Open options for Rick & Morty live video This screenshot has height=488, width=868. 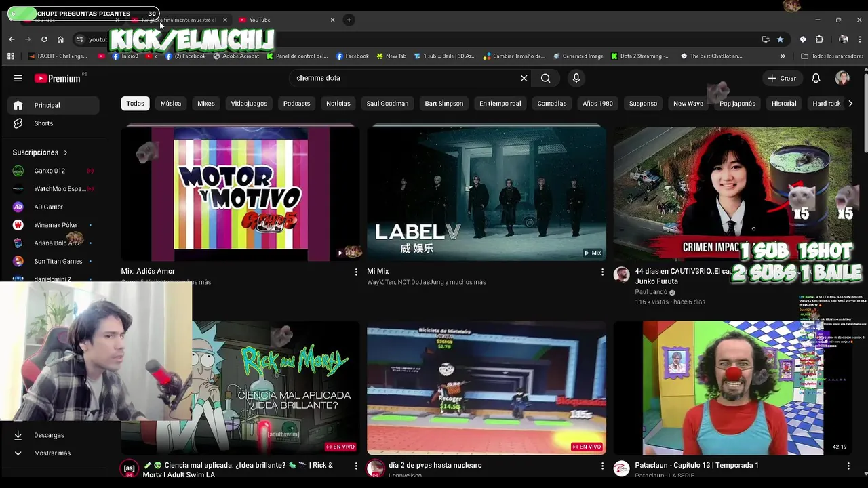(356, 466)
